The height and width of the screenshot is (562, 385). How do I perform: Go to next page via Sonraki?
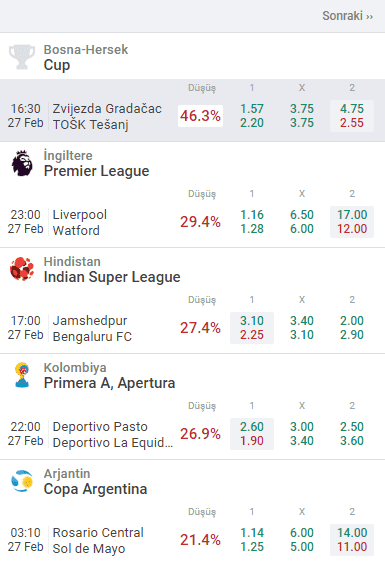347,16
